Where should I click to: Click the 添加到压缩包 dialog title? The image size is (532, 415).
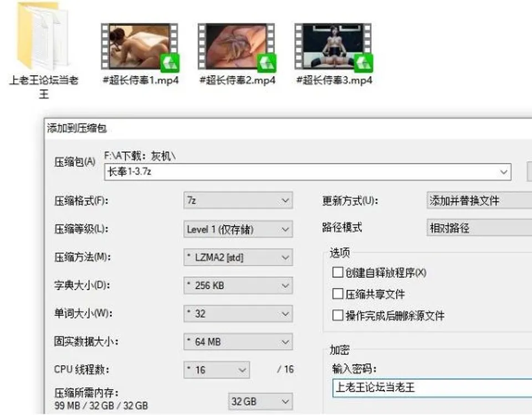[77, 129]
